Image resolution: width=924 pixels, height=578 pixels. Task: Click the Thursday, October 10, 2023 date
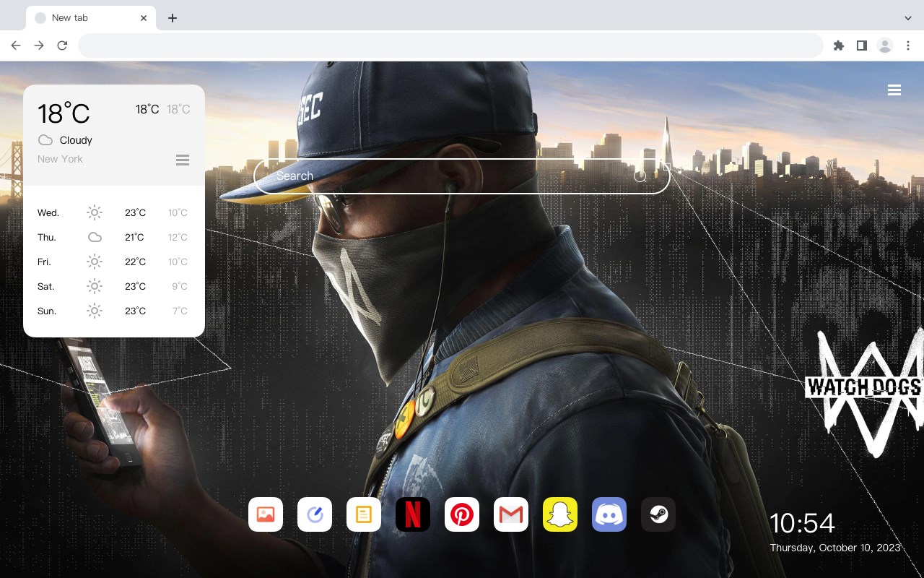835,548
